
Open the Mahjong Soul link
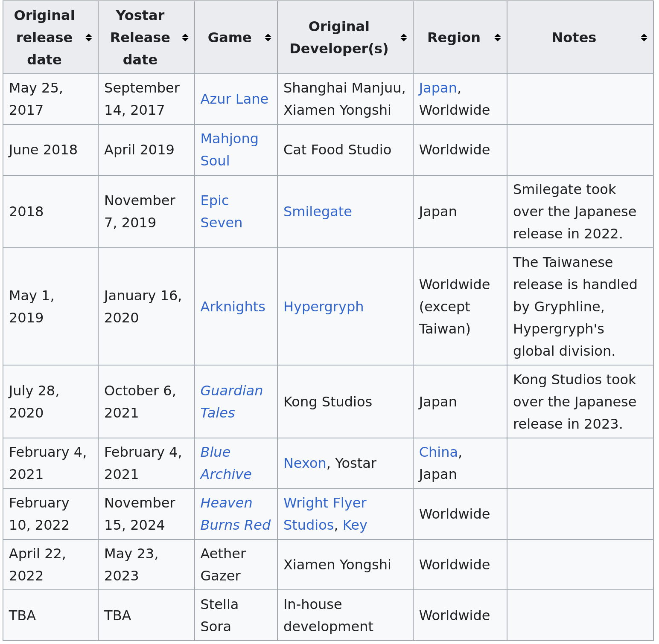pyautogui.click(x=229, y=150)
